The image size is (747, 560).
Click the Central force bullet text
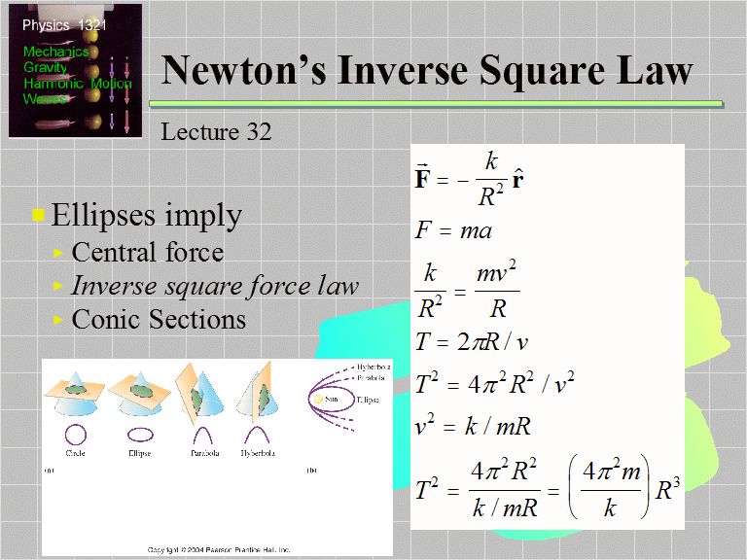148,253
